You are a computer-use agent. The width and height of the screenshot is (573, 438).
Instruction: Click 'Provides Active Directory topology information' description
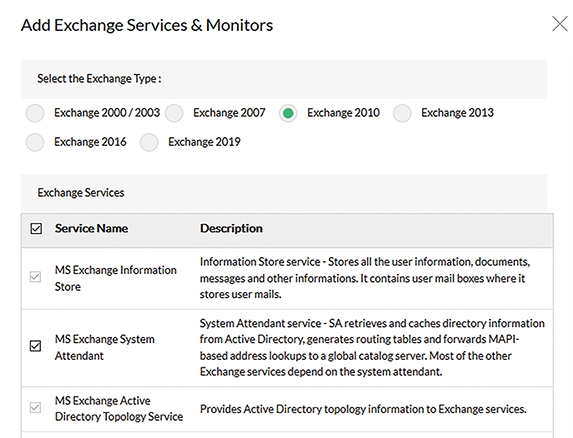363,409
